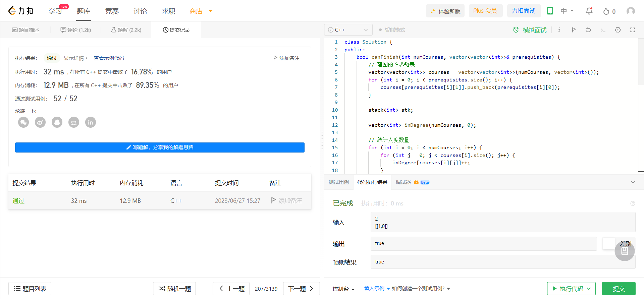Expand the 控制台 console toggle

coord(343,289)
